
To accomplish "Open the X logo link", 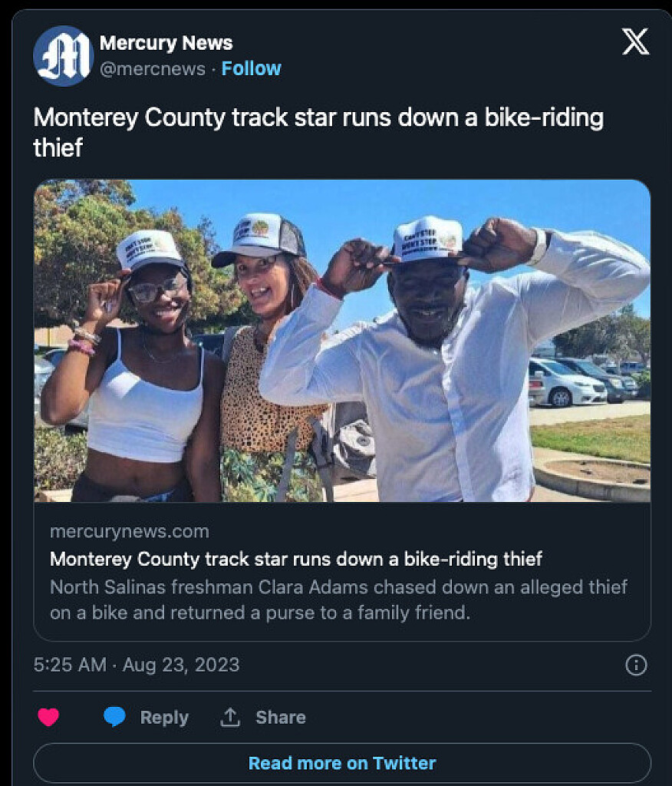I will pos(635,43).
